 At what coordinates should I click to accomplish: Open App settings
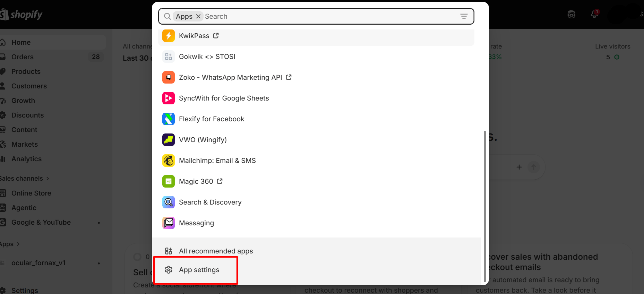[x=316, y=270]
